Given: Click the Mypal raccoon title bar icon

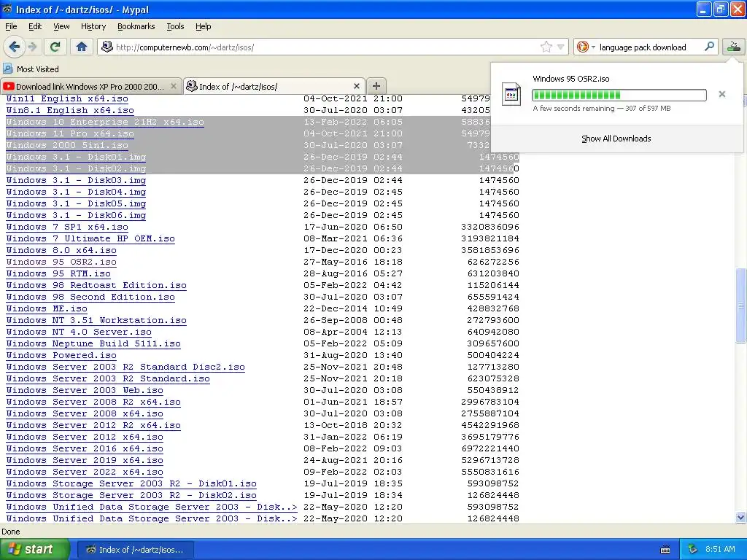Looking at the screenshot, I should click(7, 9).
